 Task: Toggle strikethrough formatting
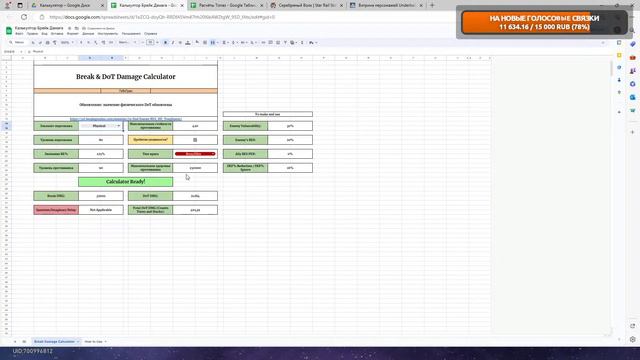pyautogui.click(x=180, y=42)
